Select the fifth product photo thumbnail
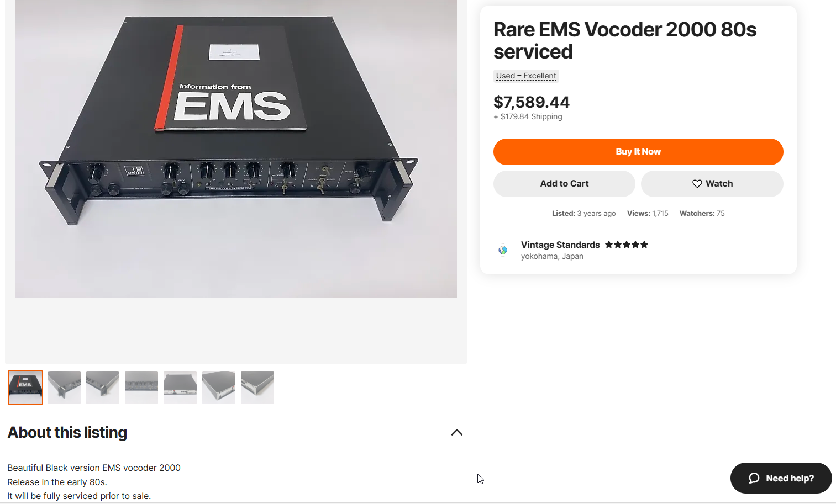This screenshot has height=504, width=836. pos(180,388)
